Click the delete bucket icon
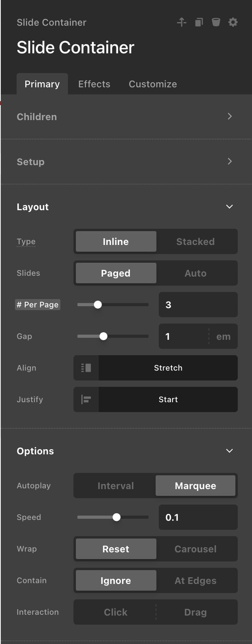This screenshot has height=644, width=252. 216,22
